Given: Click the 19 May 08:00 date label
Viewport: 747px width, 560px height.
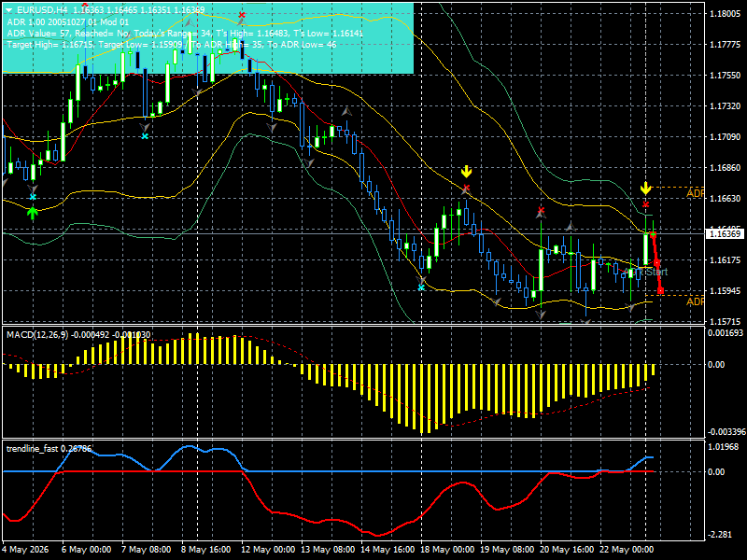Looking at the screenshot, I should click(507, 550).
